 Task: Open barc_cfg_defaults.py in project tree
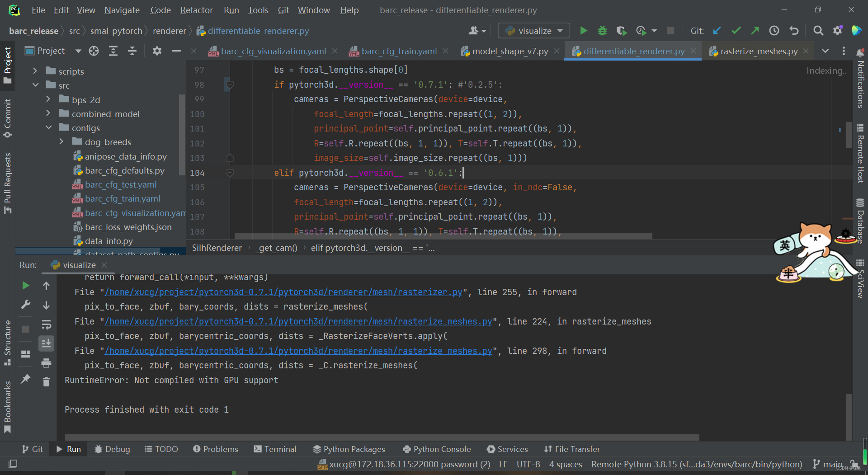pyautogui.click(x=124, y=170)
